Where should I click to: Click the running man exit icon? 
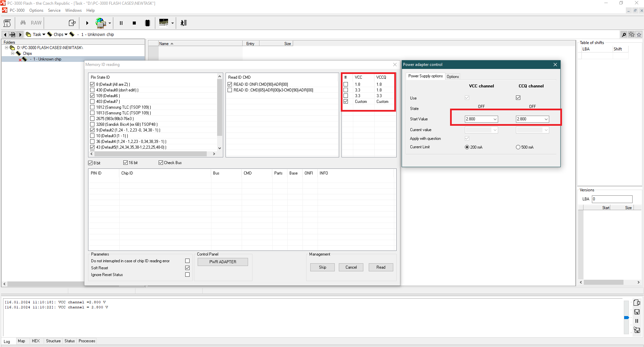184,23
